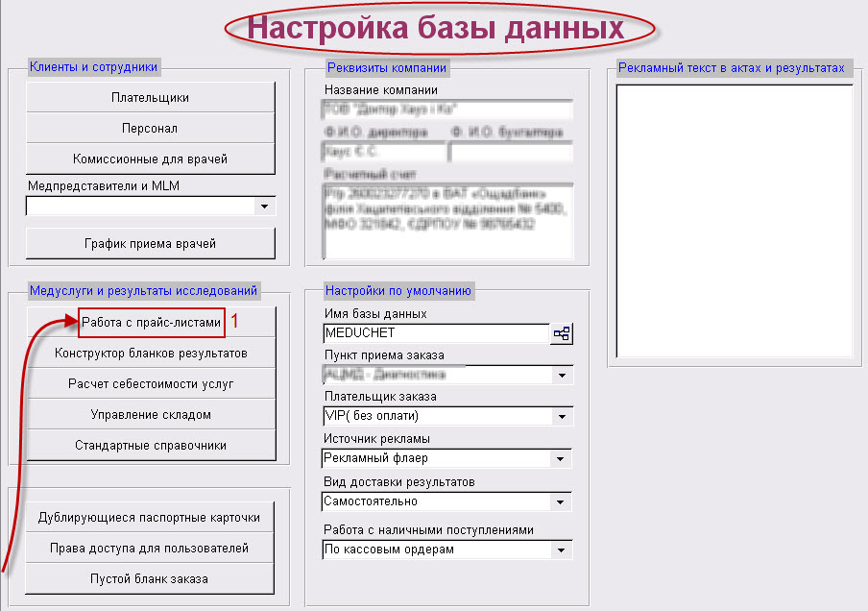868x611 pixels.
Task: Open Работа с прайс-листами
Action: click(x=151, y=323)
